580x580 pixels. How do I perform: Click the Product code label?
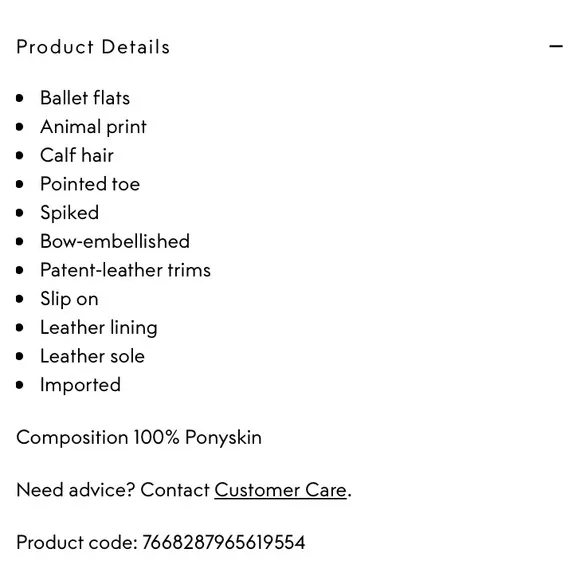77,543
